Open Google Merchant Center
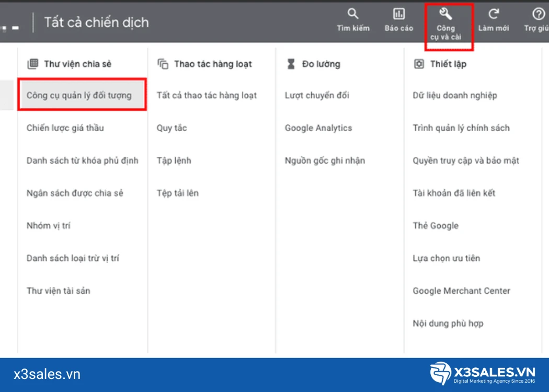Image resolution: width=549 pixels, height=392 pixels. coord(462,291)
